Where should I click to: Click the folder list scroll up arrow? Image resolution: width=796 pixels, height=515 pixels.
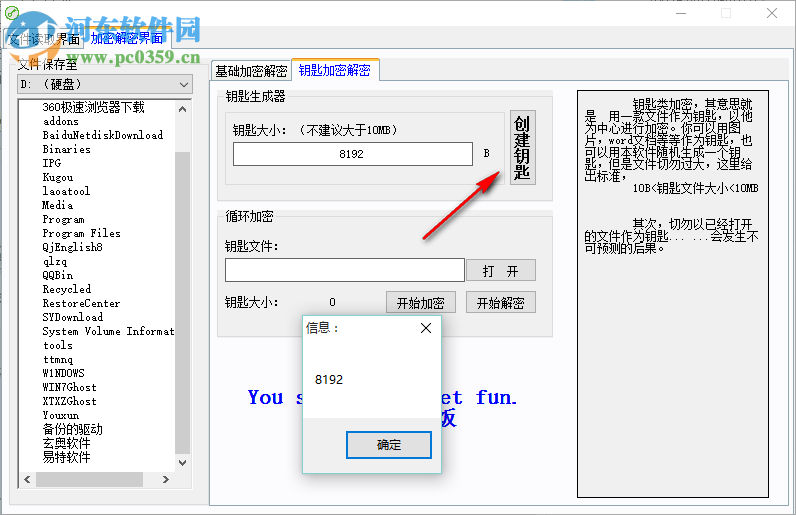click(183, 109)
